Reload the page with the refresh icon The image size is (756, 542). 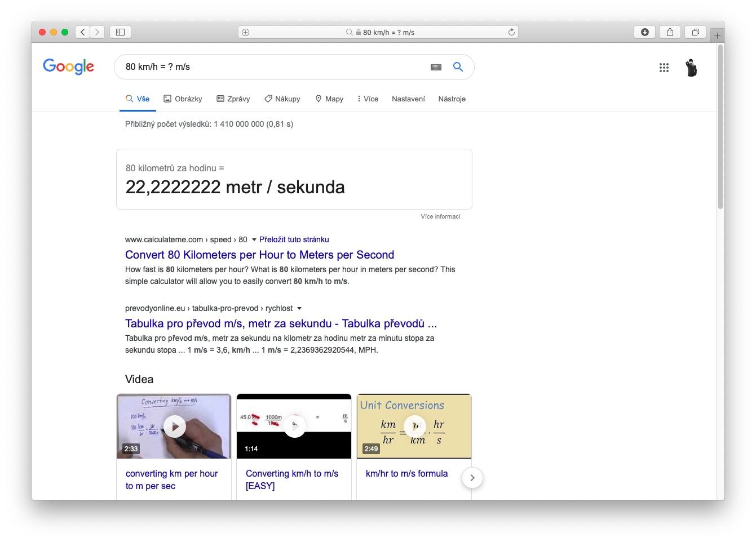point(511,33)
